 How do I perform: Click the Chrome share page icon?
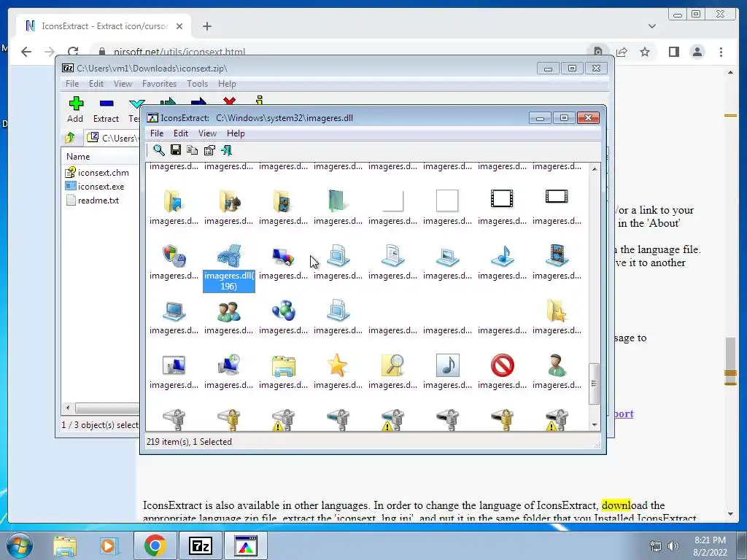pos(622,52)
